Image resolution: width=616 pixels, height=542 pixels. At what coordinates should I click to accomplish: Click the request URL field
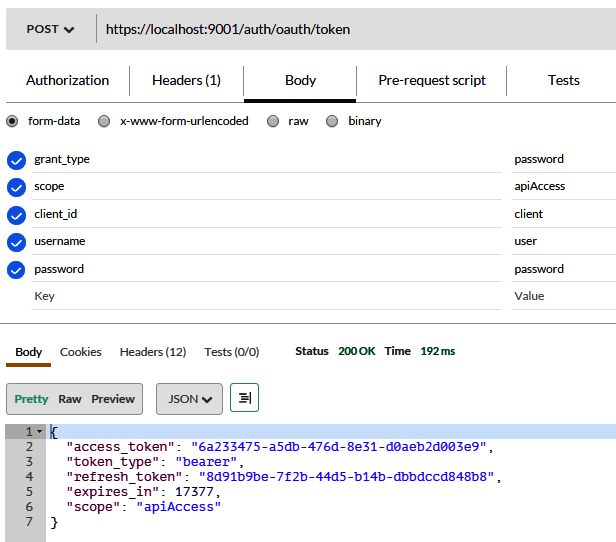point(356,29)
